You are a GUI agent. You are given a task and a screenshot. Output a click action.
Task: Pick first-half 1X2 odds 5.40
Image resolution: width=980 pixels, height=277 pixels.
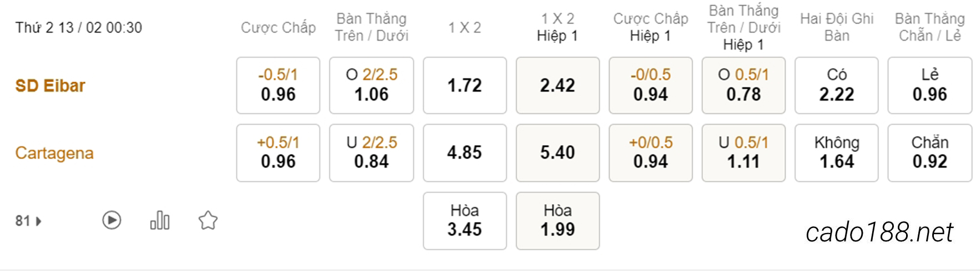coord(558,153)
